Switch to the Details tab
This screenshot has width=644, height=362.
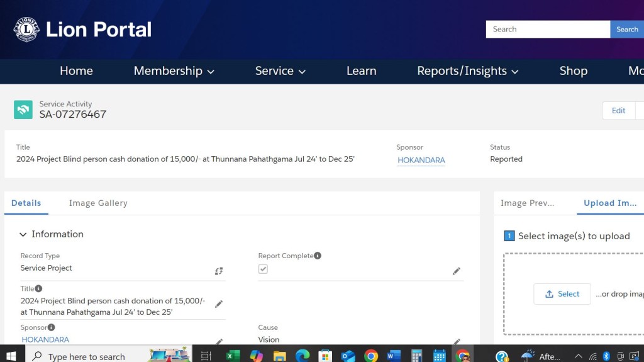[26, 203]
